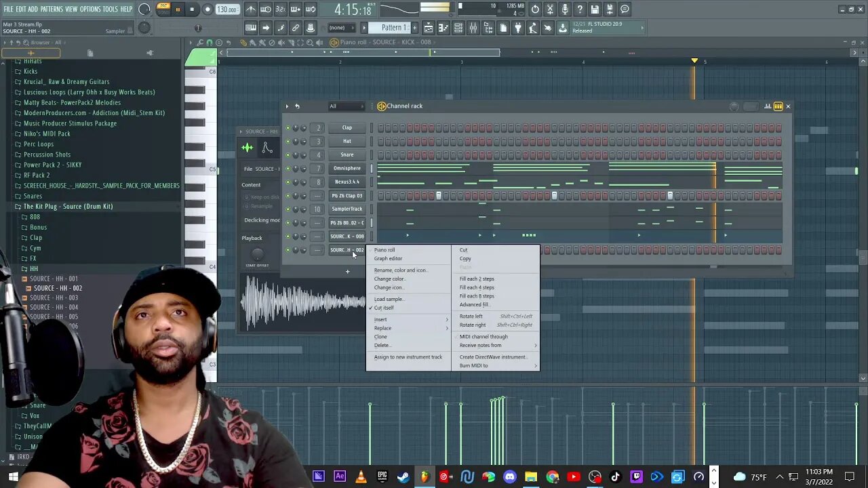This screenshot has height=488, width=868.
Task: Adjust the Clap channel volume knob
Action: [303, 127]
